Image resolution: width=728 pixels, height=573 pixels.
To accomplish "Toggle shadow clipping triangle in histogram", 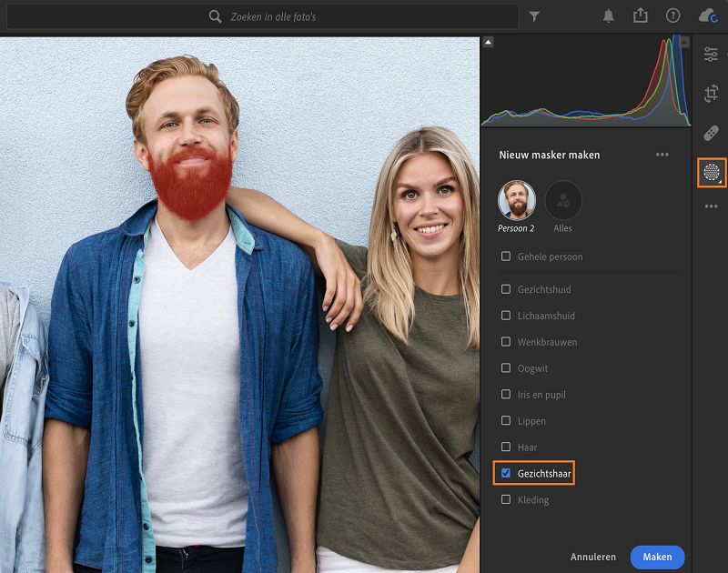I will click(488, 42).
